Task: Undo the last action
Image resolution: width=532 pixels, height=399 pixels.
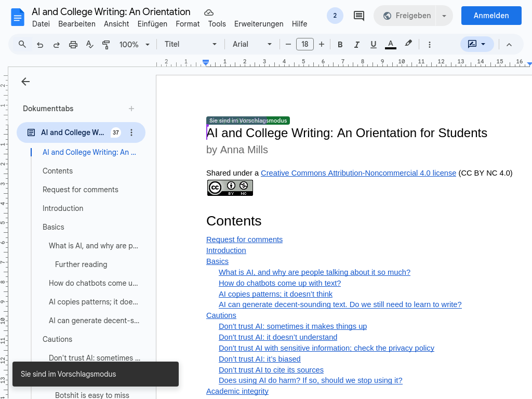Action: point(40,45)
